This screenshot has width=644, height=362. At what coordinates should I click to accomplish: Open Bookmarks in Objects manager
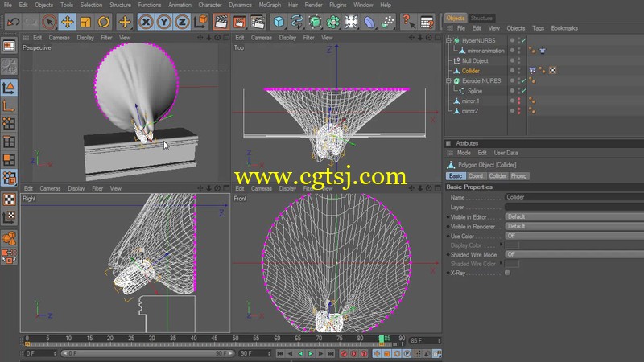[564, 28]
